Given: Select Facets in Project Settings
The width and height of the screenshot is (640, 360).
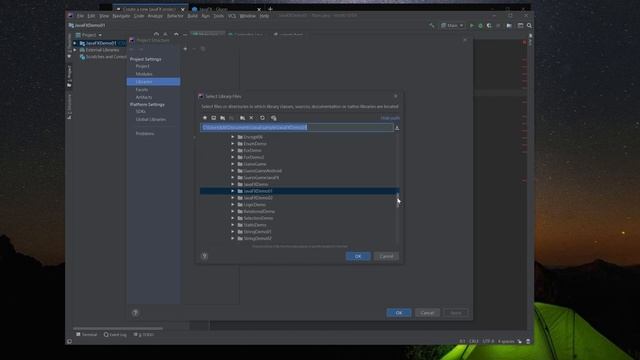Looking at the screenshot, I should [142, 89].
